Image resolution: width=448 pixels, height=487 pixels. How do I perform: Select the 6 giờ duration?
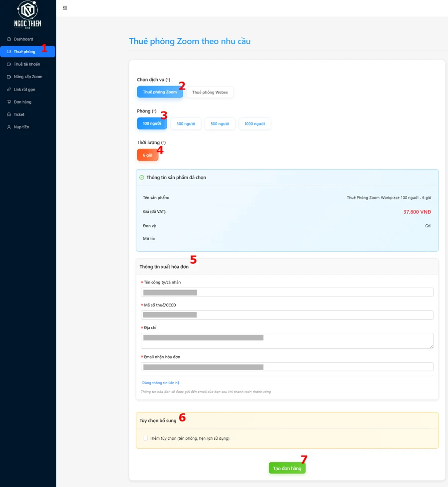(147, 155)
